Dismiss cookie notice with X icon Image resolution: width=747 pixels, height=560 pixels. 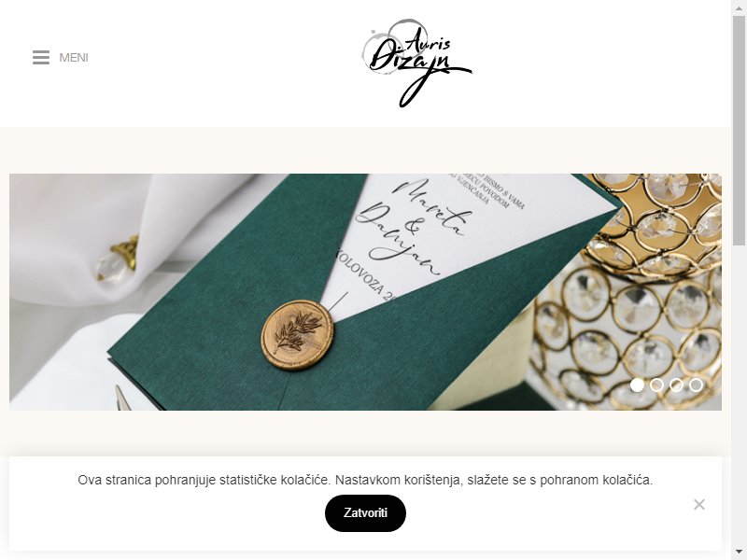698,504
